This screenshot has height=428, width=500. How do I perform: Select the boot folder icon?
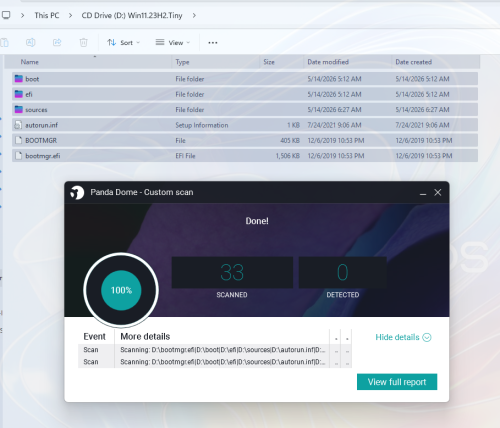tap(19, 79)
